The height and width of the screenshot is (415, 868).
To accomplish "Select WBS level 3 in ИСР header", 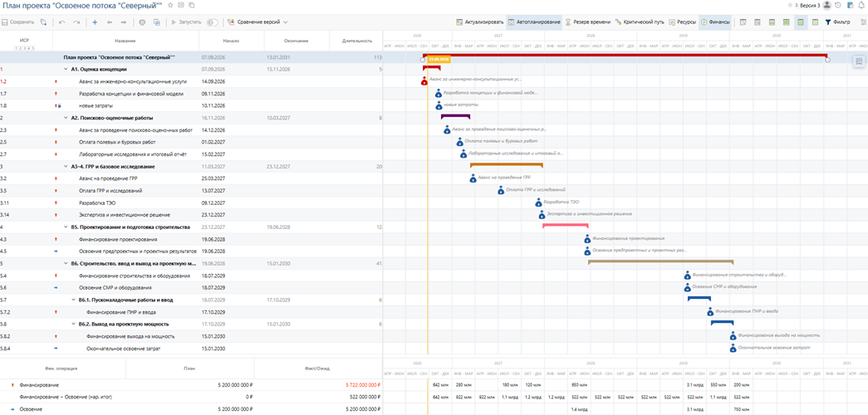I will tap(26, 49).
